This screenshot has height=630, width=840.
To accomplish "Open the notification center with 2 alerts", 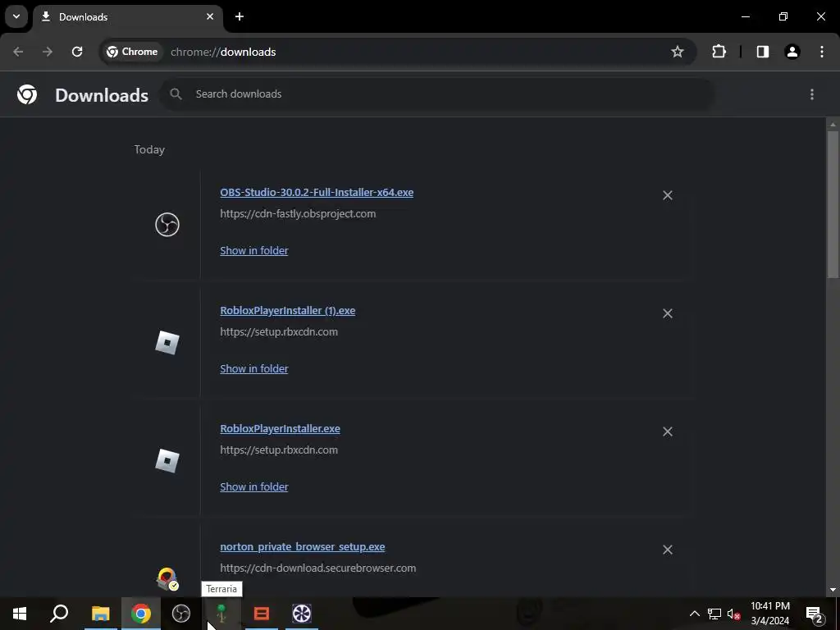I will click(x=814, y=614).
